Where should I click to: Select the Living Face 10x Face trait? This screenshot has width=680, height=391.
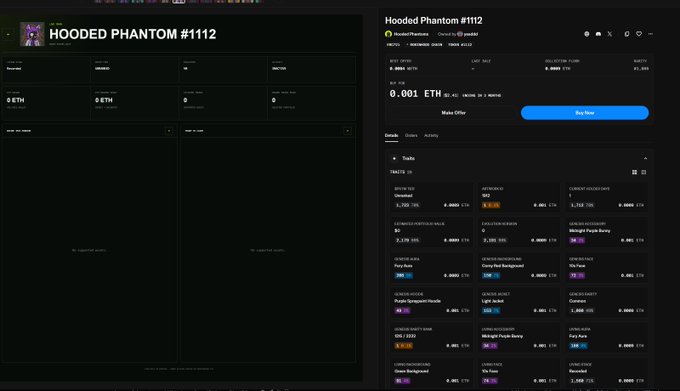[519, 373]
